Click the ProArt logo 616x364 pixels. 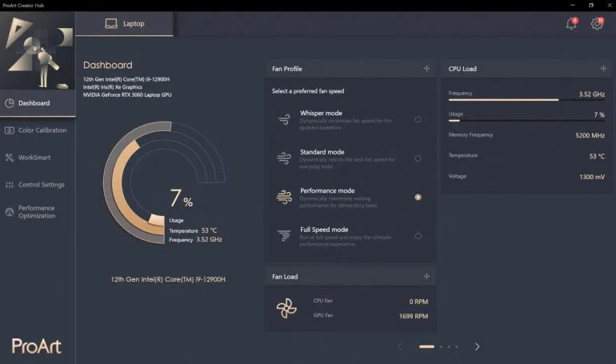click(x=37, y=346)
